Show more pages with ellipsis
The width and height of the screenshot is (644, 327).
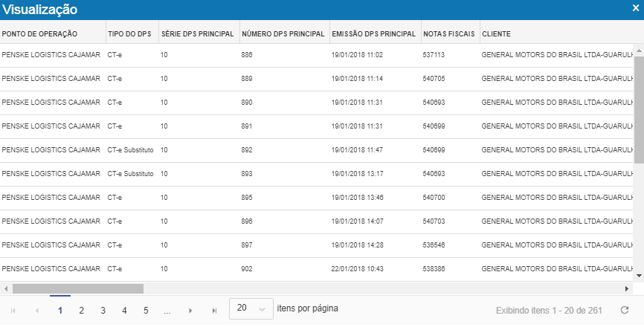click(167, 311)
